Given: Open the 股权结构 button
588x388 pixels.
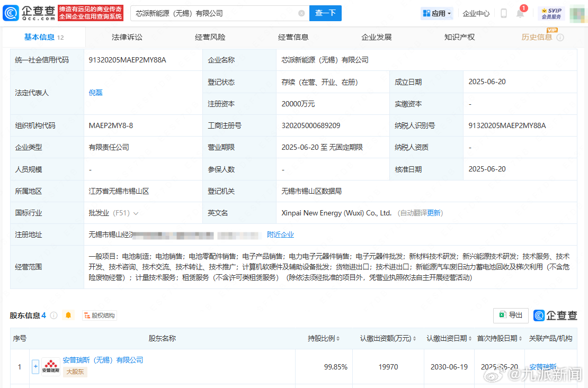Looking at the screenshot, I should [x=100, y=315].
